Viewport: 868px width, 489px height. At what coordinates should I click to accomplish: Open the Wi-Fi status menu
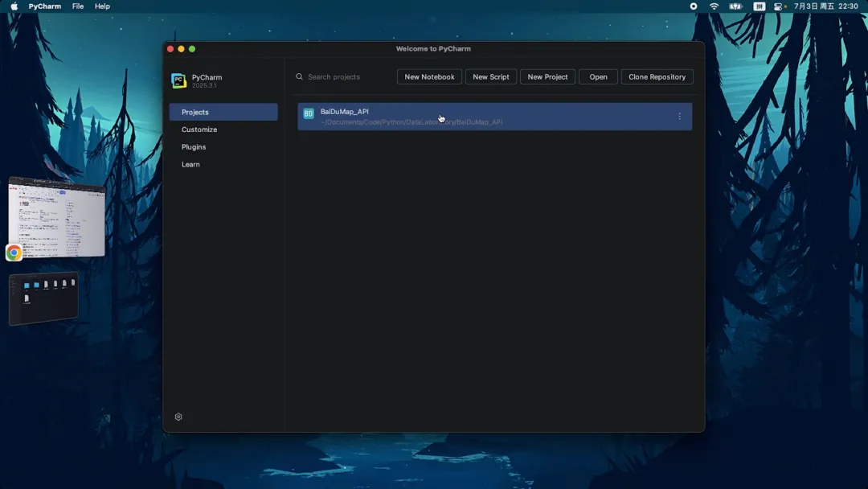pyautogui.click(x=714, y=6)
